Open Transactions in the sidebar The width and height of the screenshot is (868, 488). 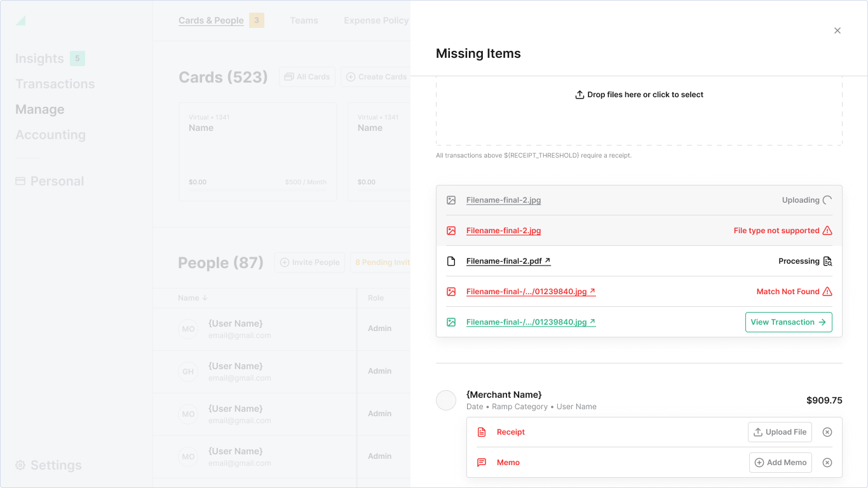click(x=55, y=84)
